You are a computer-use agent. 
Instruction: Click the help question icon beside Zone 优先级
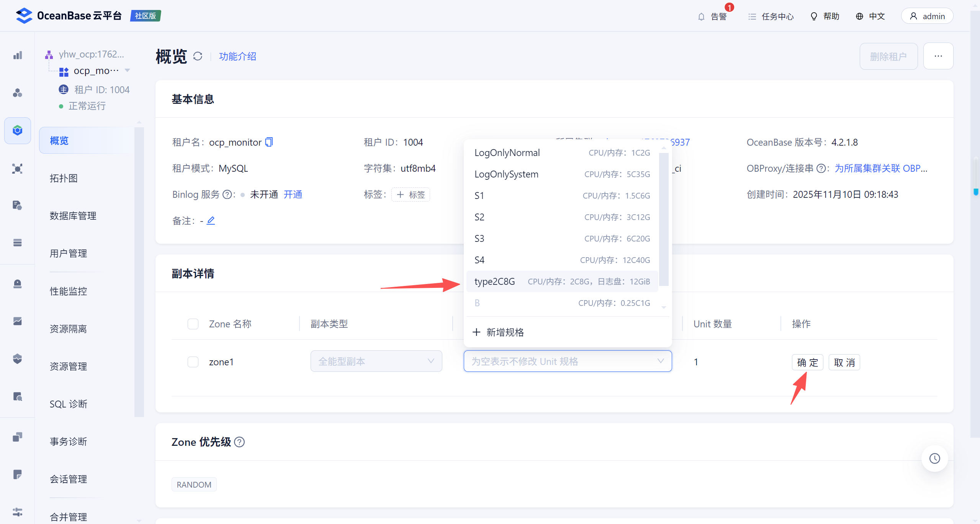tap(239, 442)
